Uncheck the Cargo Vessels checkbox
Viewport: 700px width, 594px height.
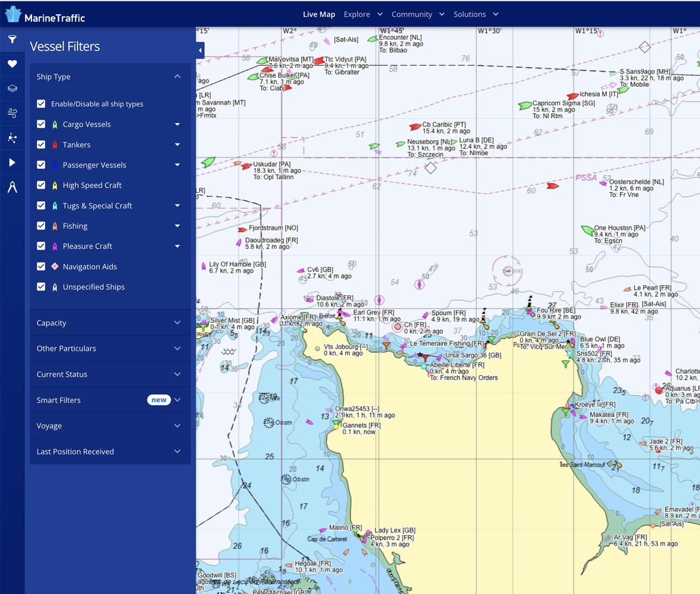coord(41,124)
